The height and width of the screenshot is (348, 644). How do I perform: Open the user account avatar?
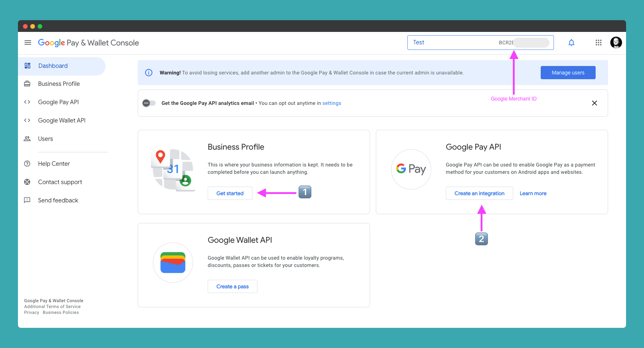tap(616, 43)
